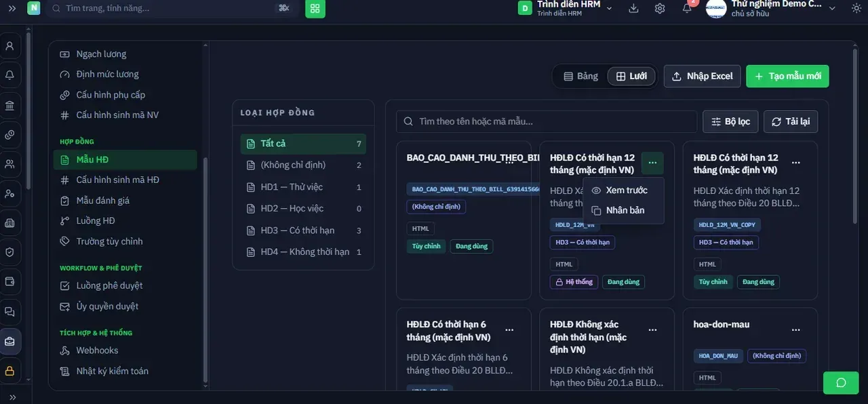Viewport: 868px width, 404px height.
Task: Open the coins icon in left rail
Action: 10,134
